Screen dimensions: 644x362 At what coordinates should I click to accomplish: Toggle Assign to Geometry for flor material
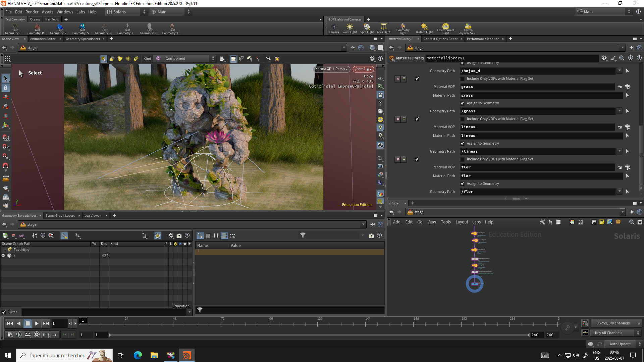pos(463,184)
